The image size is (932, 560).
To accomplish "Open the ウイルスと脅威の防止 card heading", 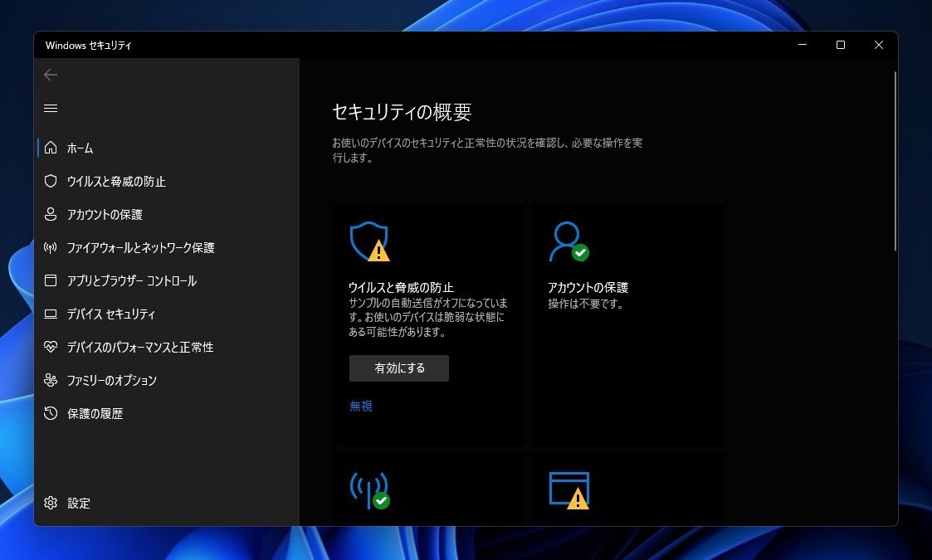I will [401, 287].
